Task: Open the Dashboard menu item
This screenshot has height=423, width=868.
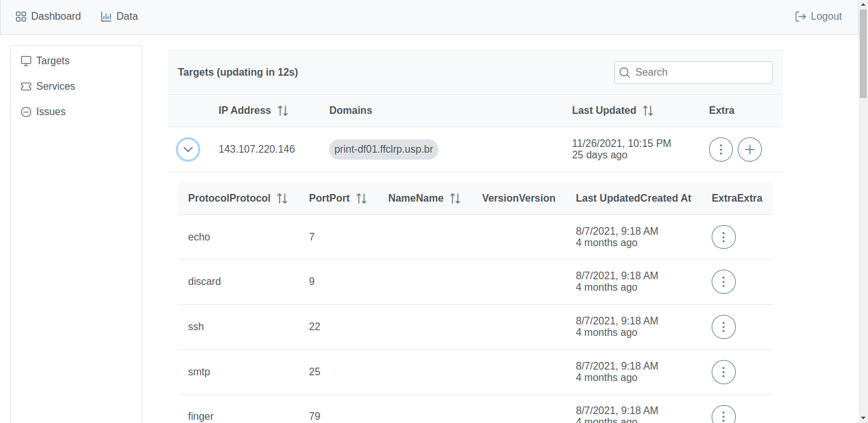Action: click(48, 17)
